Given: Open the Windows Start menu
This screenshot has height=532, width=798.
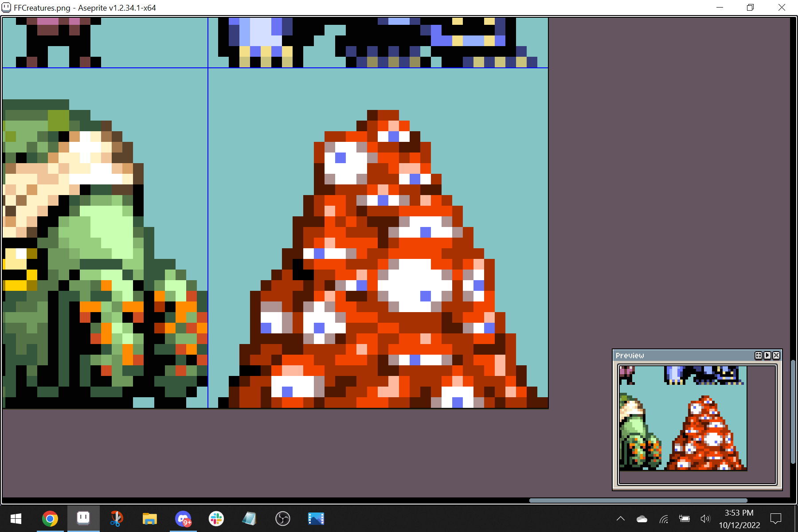Looking at the screenshot, I should point(16,519).
